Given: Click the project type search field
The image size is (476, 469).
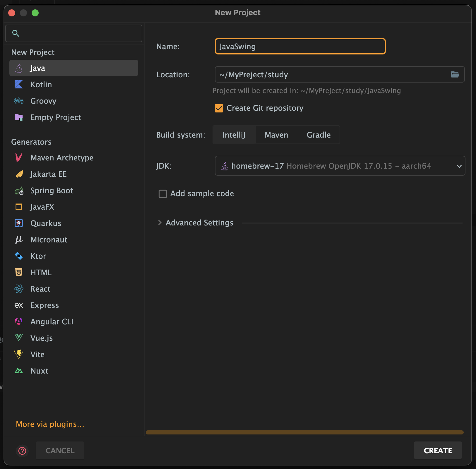Looking at the screenshot, I should coord(74,33).
